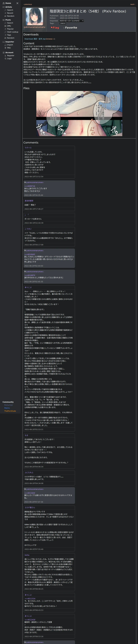Screen dimensions: 138x644
Task: Click Published date 2022-08-19T14:50:58
Action: click(69, 16)
